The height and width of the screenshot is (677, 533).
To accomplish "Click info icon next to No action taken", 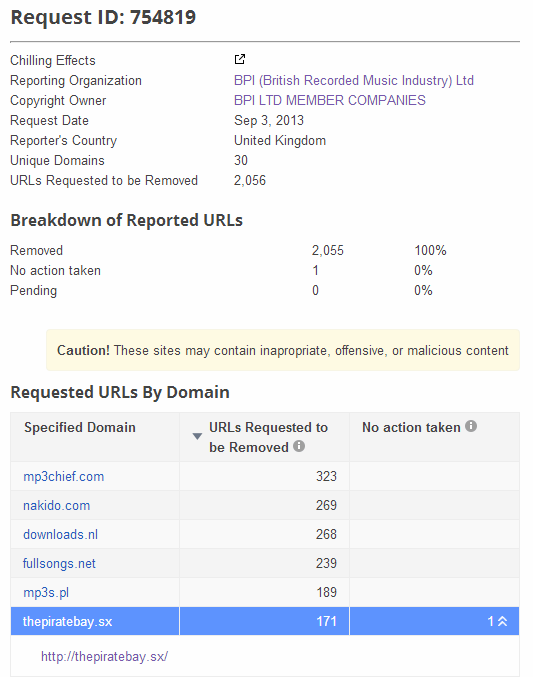I will pos(471,426).
